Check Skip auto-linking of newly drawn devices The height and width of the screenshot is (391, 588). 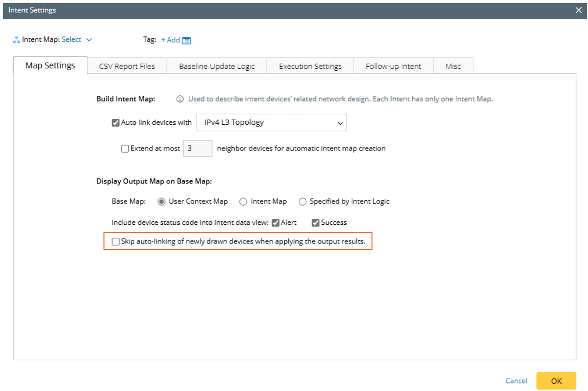tap(116, 242)
